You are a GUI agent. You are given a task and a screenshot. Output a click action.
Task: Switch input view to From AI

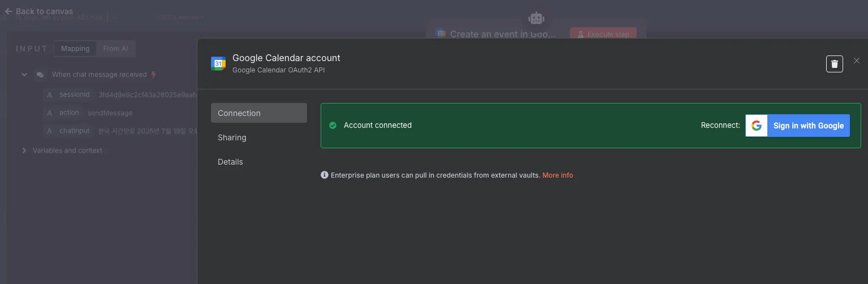click(115, 49)
